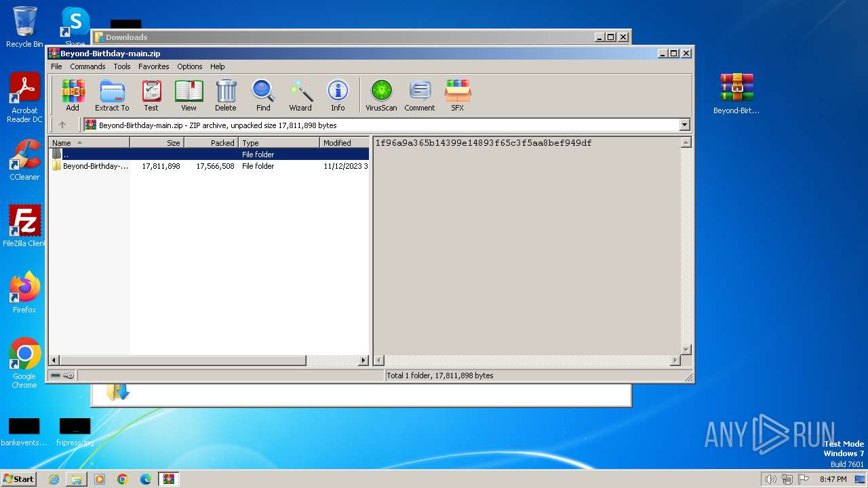Open the Help menu
The width and height of the screenshot is (868, 488).
(x=217, y=66)
